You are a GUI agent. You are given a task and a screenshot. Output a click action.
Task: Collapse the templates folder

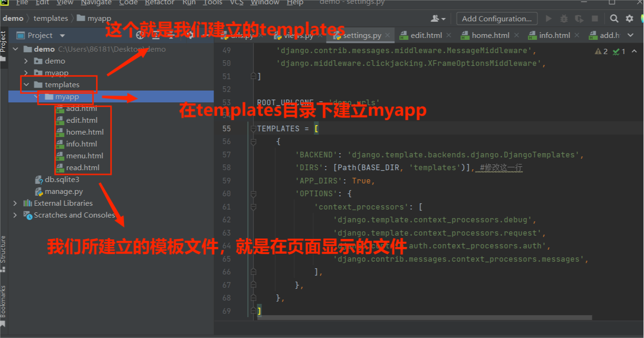[x=26, y=84]
